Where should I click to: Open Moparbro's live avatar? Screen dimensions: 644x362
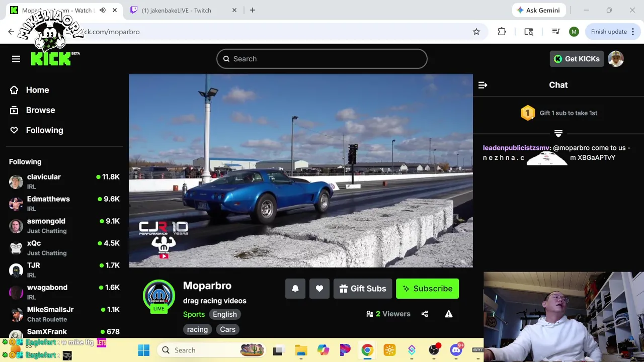tap(159, 297)
